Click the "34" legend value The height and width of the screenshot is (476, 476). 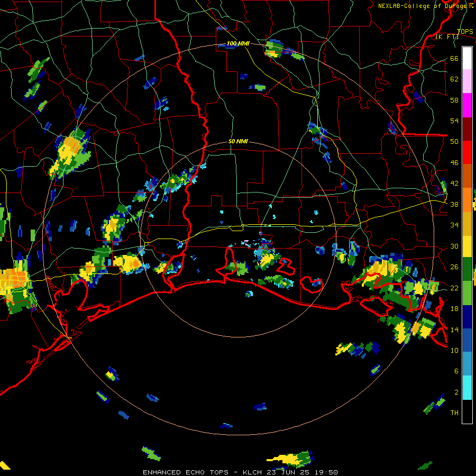click(x=454, y=225)
